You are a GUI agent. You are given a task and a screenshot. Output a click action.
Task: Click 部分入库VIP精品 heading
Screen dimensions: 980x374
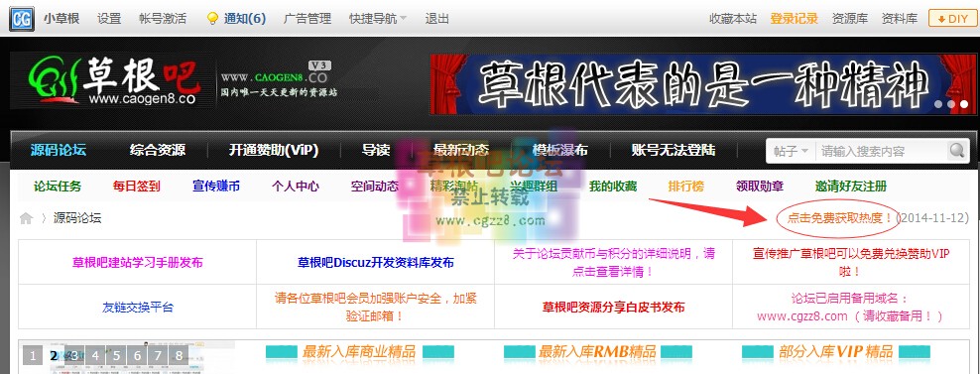(x=836, y=351)
